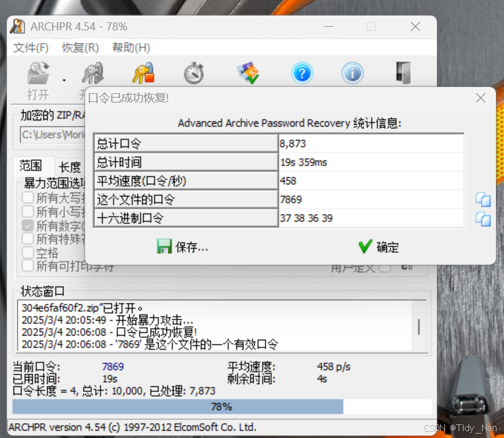Click the 十六进制口令 row label

[x=186, y=218]
